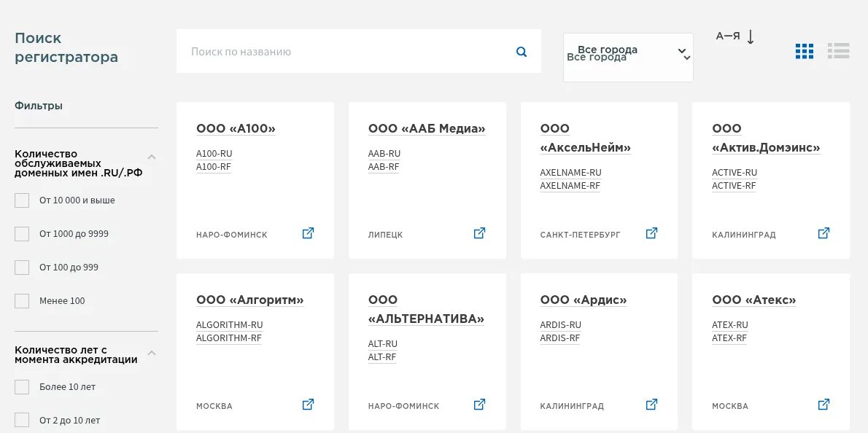Open external link on ООО «А100» card
868x433 pixels.
308,233
